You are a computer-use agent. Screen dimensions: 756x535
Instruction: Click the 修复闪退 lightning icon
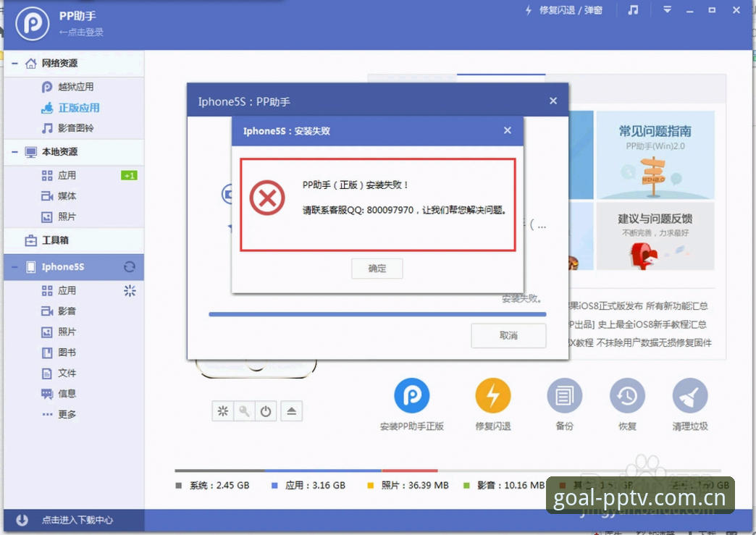[492, 396]
